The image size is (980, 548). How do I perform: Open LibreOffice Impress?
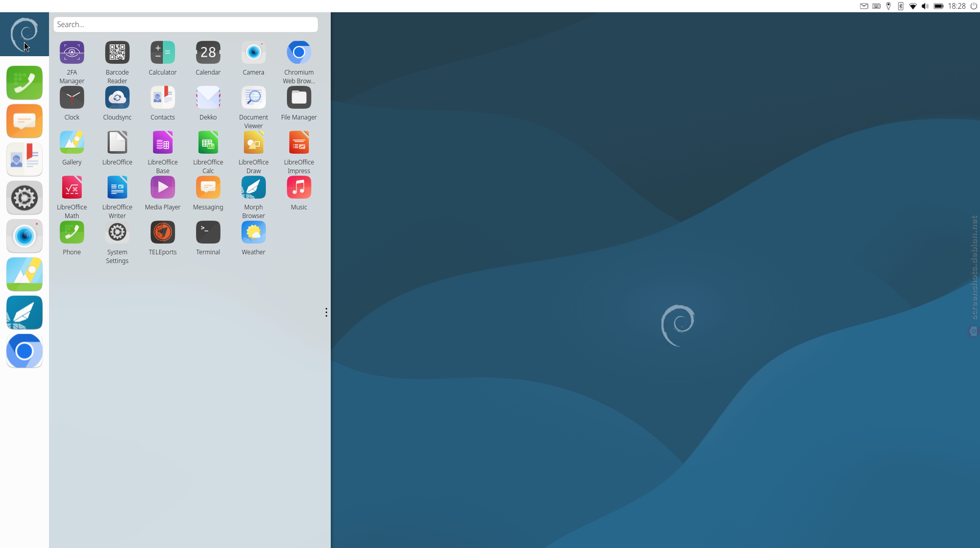(x=299, y=142)
